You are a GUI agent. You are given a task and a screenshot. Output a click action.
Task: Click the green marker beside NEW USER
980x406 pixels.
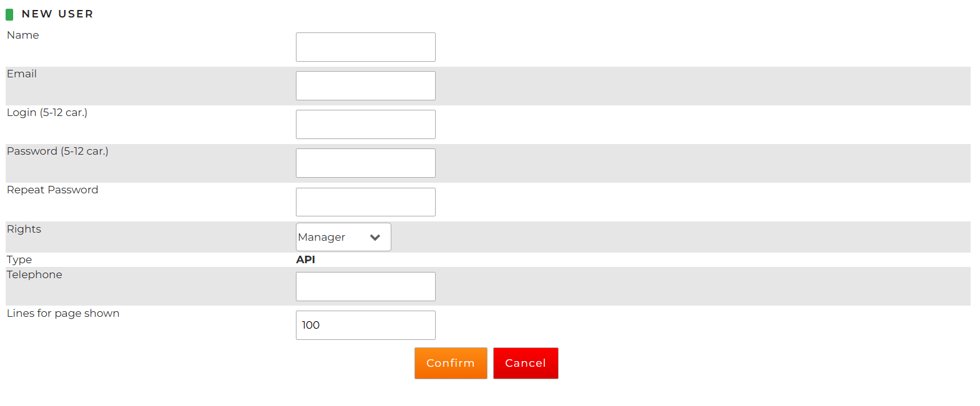tap(9, 14)
